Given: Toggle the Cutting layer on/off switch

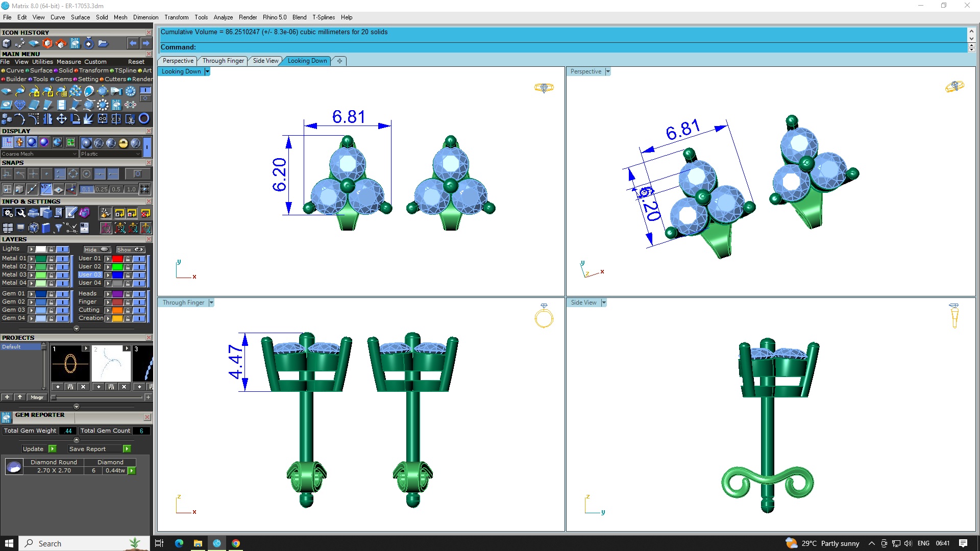Looking at the screenshot, I should (x=139, y=310).
